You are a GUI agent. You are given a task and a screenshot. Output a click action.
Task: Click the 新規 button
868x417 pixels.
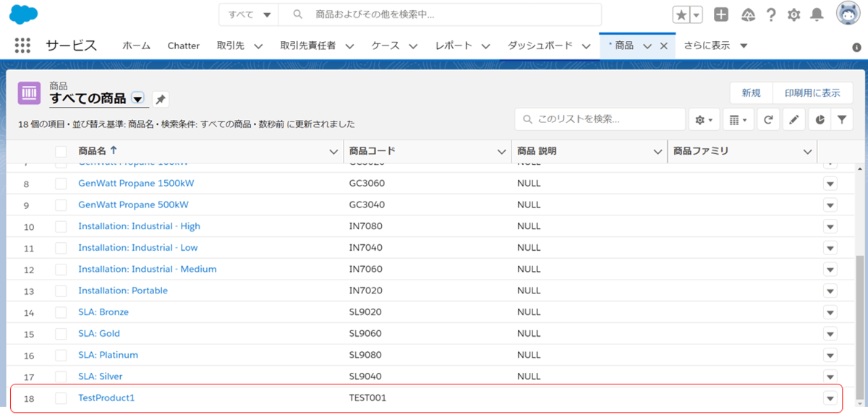751,93
